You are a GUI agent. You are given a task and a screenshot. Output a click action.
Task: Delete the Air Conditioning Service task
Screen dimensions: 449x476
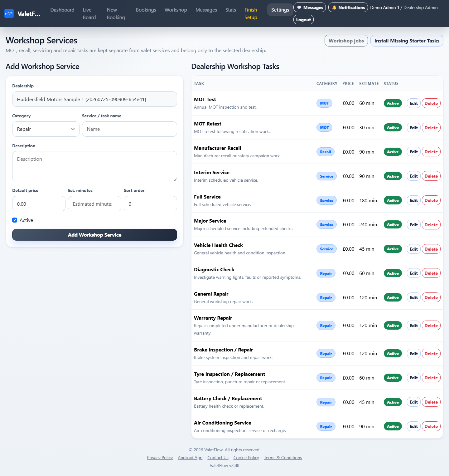pos(431,426)
